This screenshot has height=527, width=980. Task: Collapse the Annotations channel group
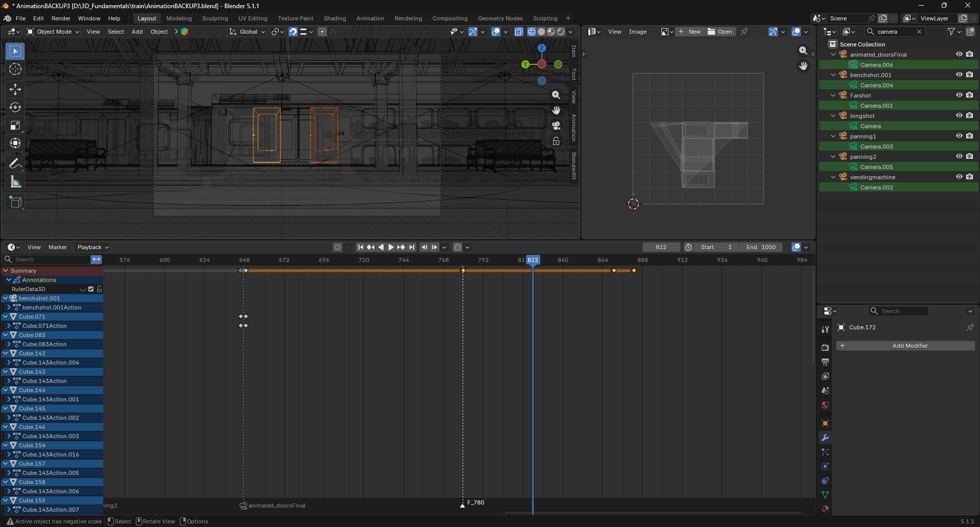click(9, 280)
